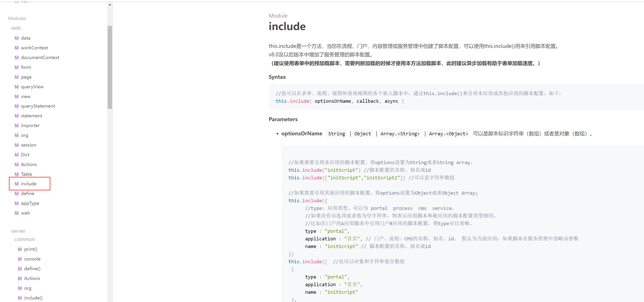The height and width of the screenshot is (302, 644).
Task: Open the documentContext module page
Action: coord(40,58)
